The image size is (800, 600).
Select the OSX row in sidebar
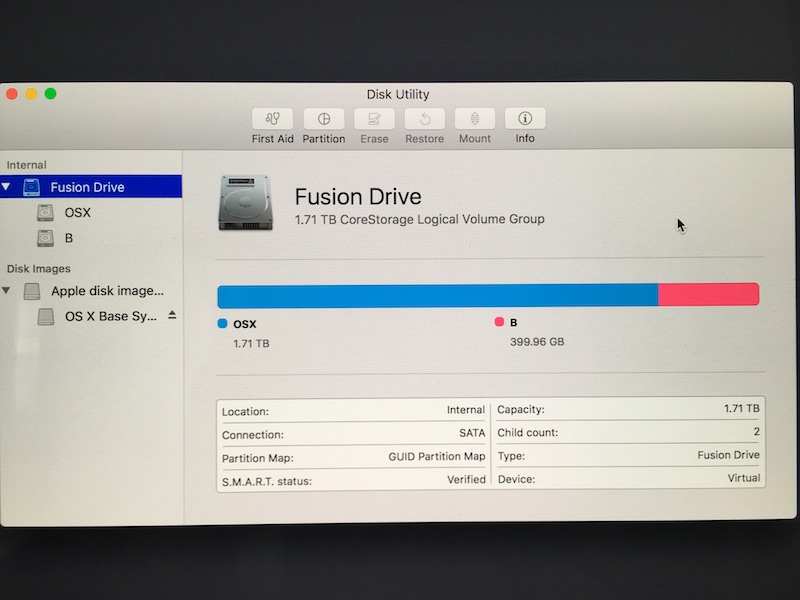coord(91,212)
